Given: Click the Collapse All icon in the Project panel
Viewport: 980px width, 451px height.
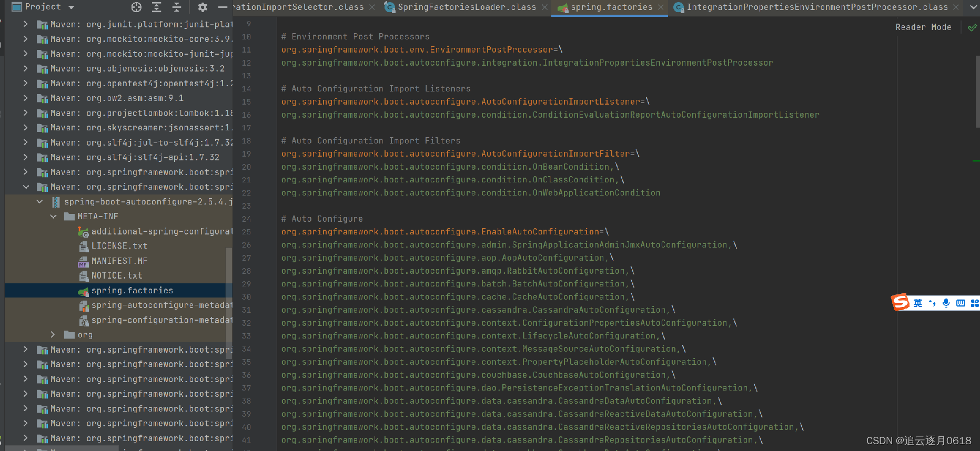Looking at the screenshot, I should coord(177,7).
